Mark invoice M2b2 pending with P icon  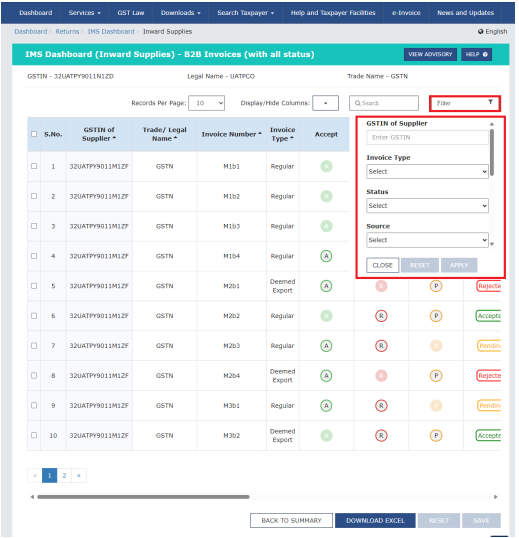point(436,316)
